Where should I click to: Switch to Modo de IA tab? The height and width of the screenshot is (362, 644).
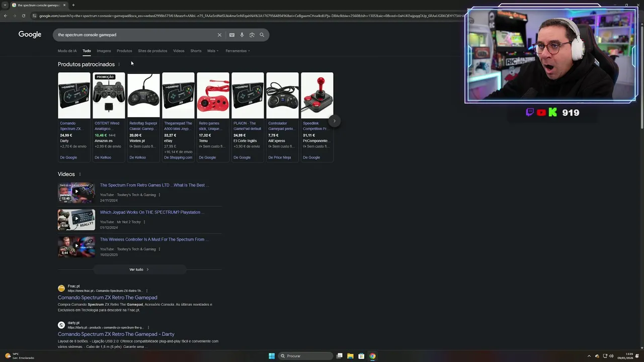[x=67, y=51]
